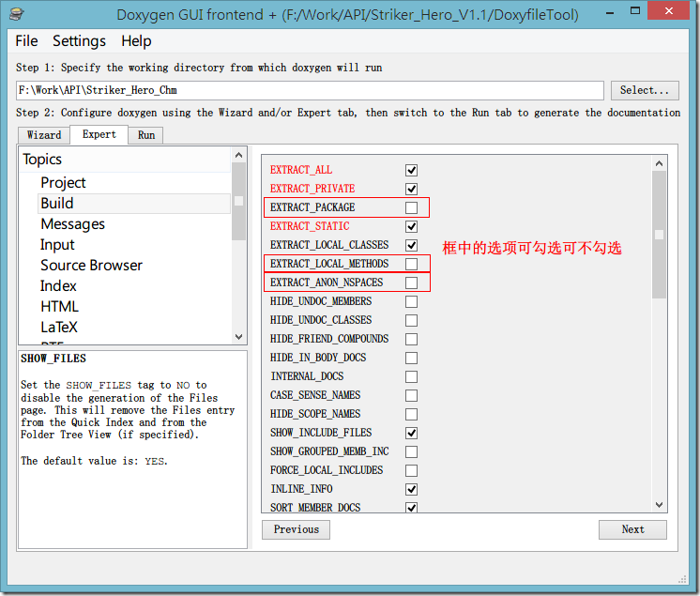This screenshot has width=700, height=596.
Task: Minimize the Doxygen window
Action: tap(610, 11)
